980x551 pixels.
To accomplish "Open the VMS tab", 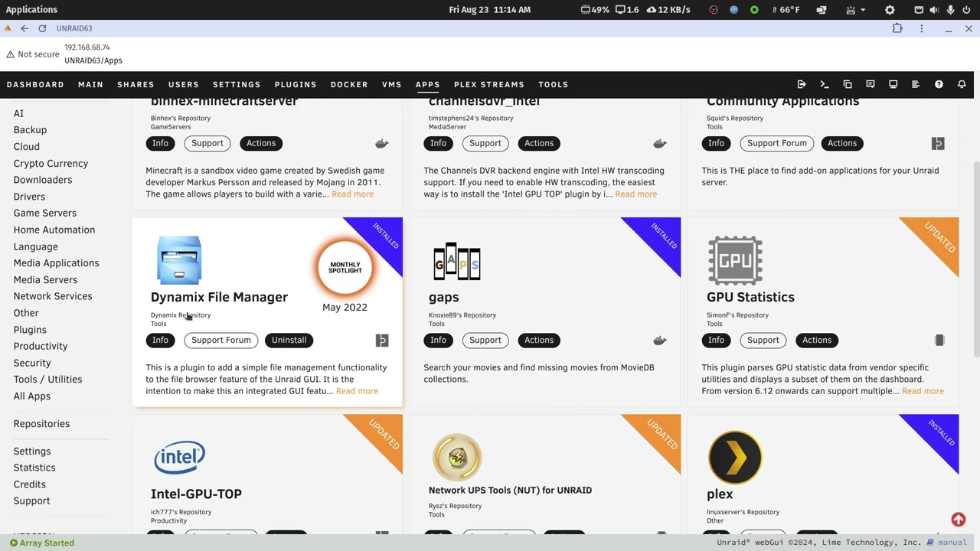I will (392, 84).
